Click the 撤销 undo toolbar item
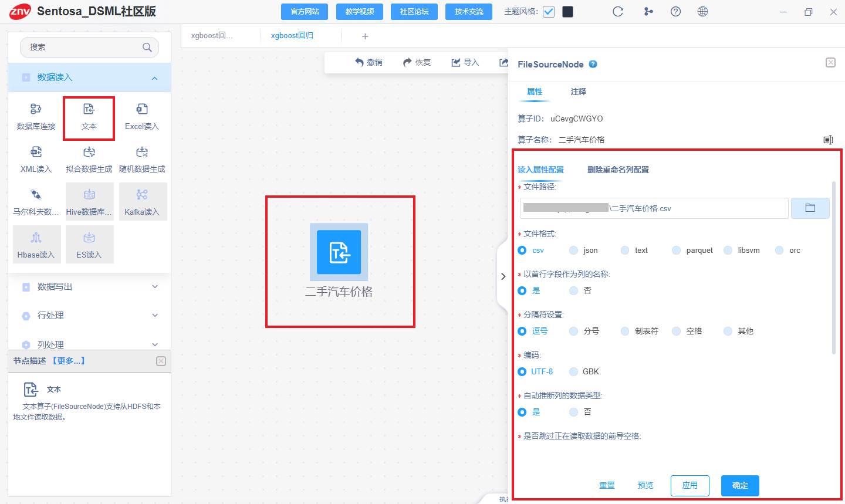This screenshot has width=845, height=504. pyautogui.click(x=369, y=62)
